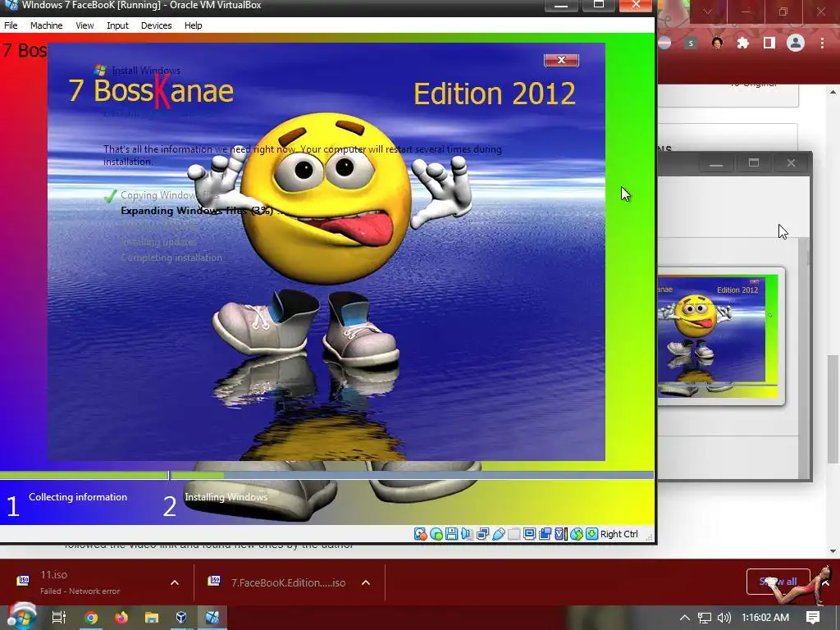Open the View menu
This screenshot has height=630, width=840.
click(84, 25)
